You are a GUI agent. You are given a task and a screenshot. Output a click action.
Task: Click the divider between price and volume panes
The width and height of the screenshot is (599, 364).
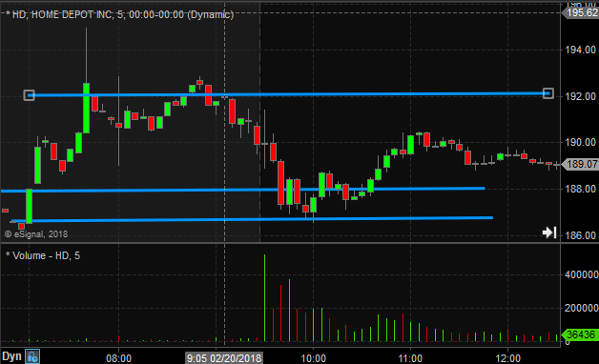(280, 243)
